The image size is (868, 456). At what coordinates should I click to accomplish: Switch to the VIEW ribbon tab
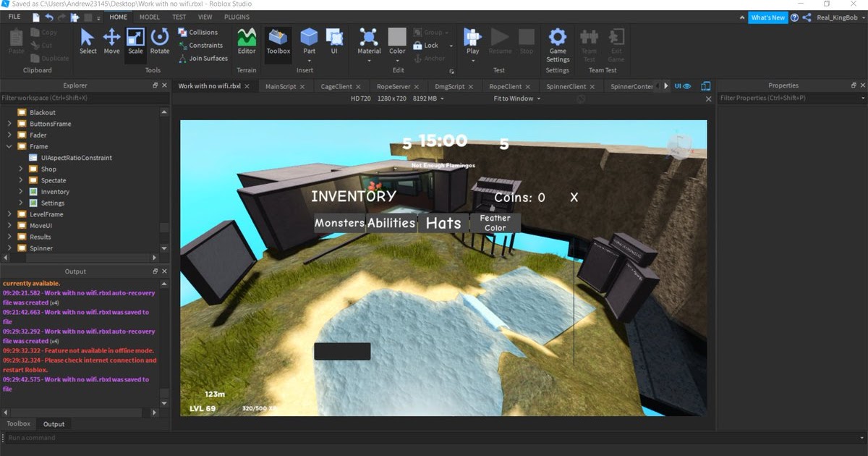(x=205, y=17)
